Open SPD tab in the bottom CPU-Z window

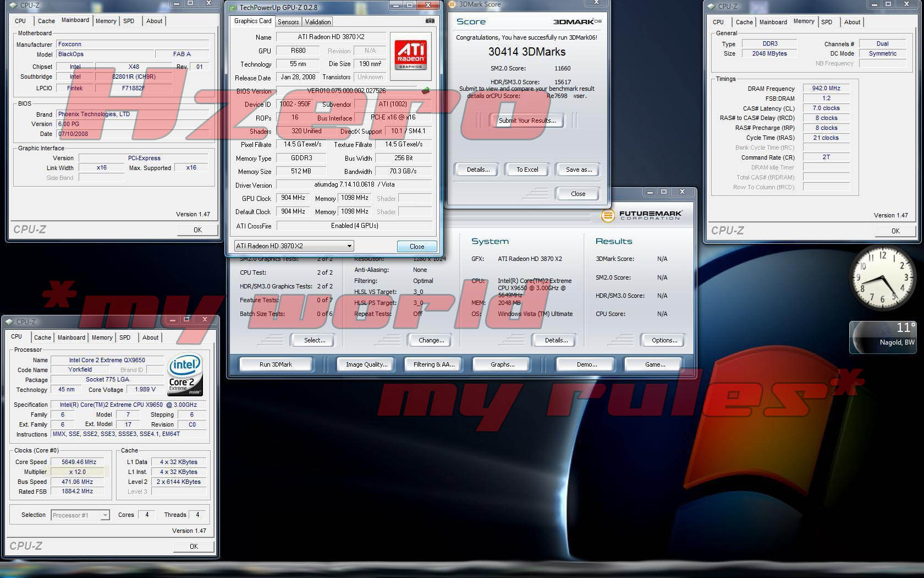pos(125,337)
